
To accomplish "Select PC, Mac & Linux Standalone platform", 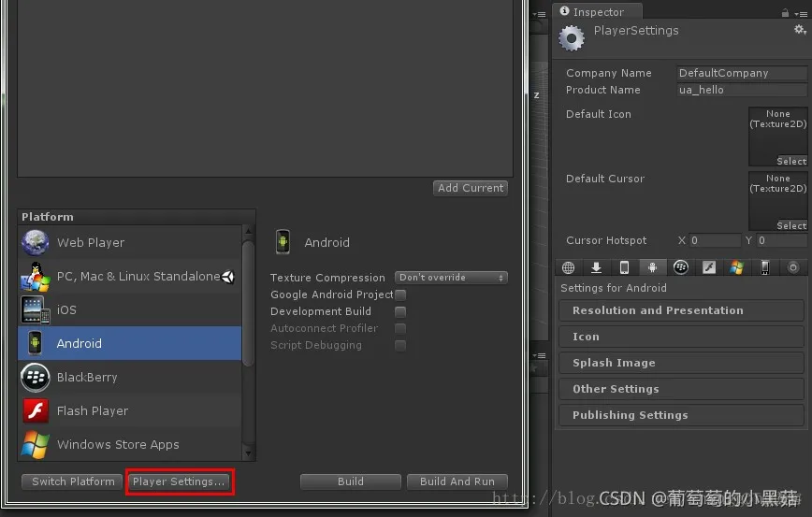I will (129, 277).
